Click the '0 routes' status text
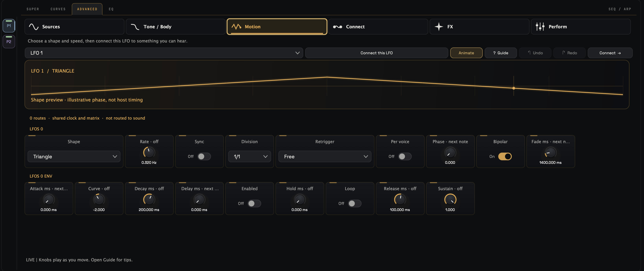The image size is (644, 271). 38,118
